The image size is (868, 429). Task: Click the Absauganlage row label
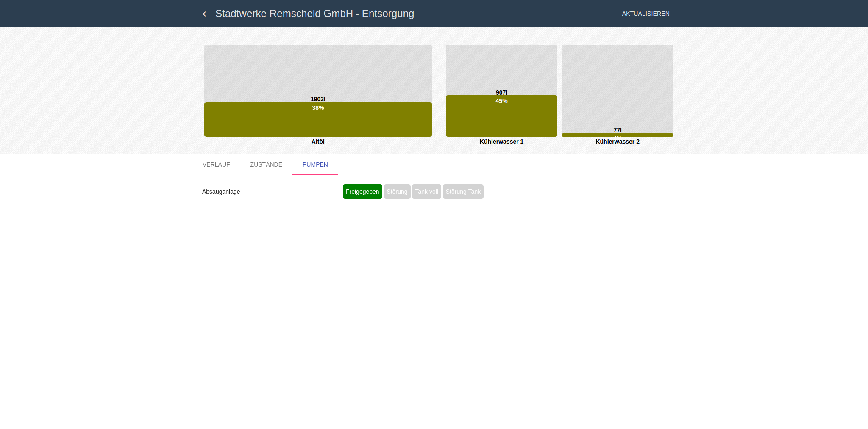pos(221,192)
